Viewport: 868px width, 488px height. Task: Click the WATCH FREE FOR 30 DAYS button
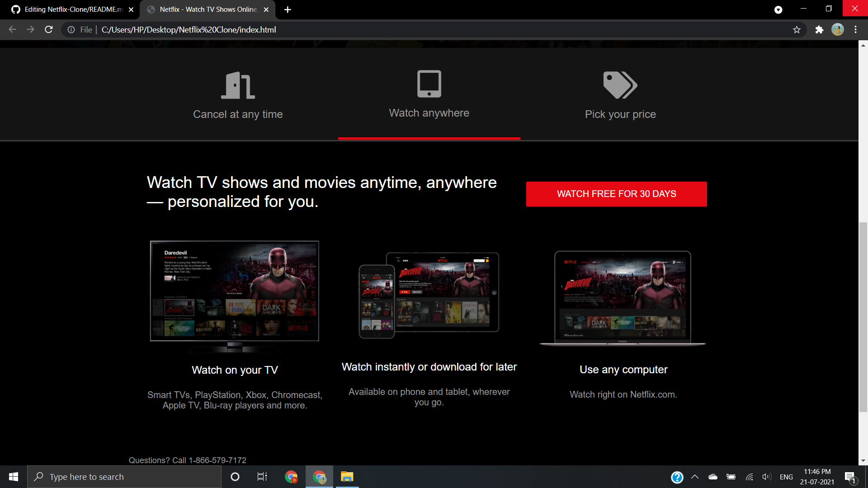click(616, 194)
